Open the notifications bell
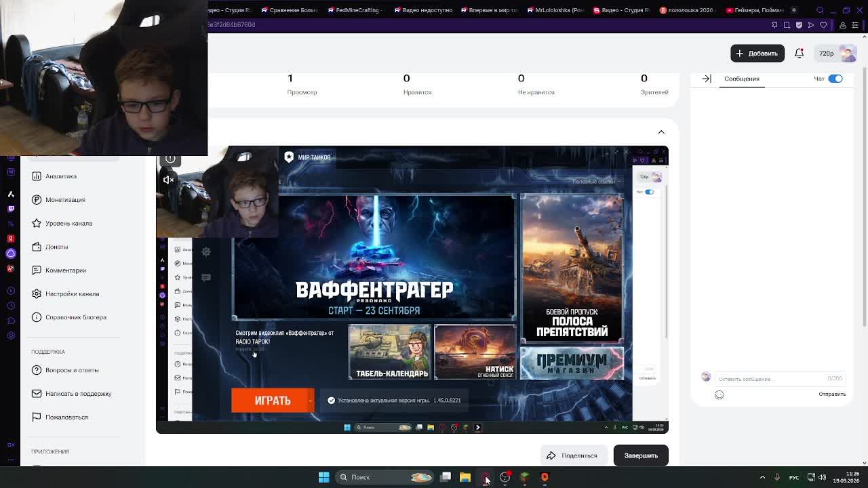 [x=799, y=54]
